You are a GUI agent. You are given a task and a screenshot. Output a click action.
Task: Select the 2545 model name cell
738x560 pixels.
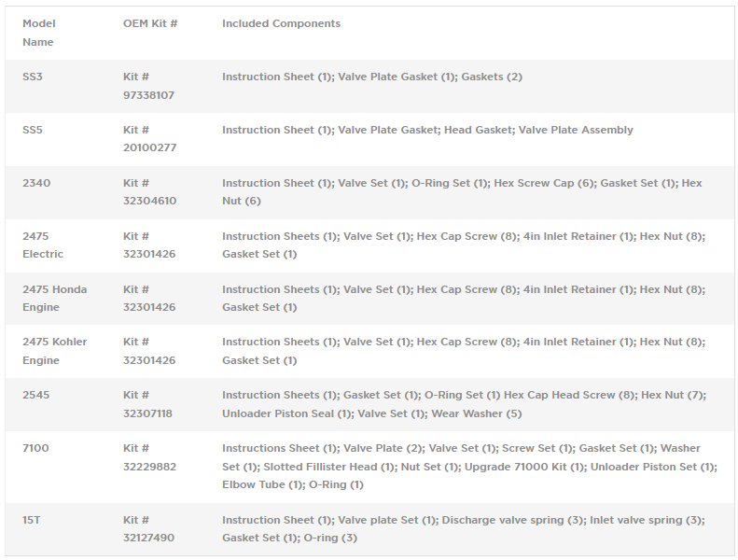tap(36, 395)
